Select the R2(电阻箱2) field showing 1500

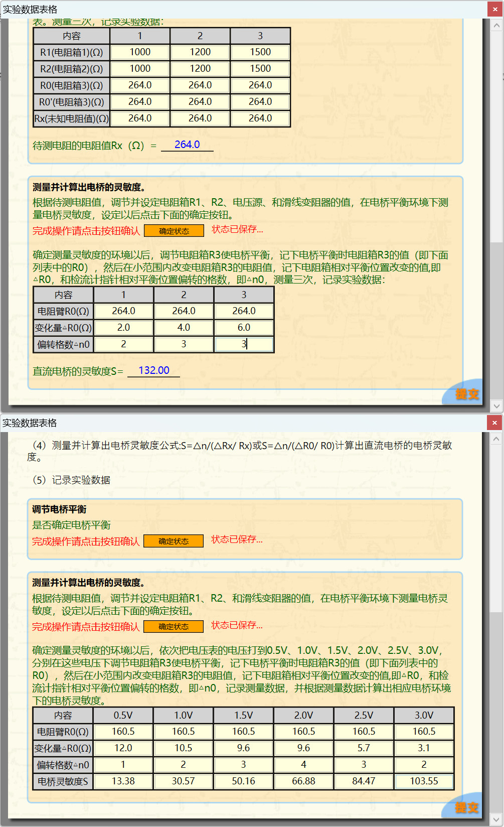260,69
